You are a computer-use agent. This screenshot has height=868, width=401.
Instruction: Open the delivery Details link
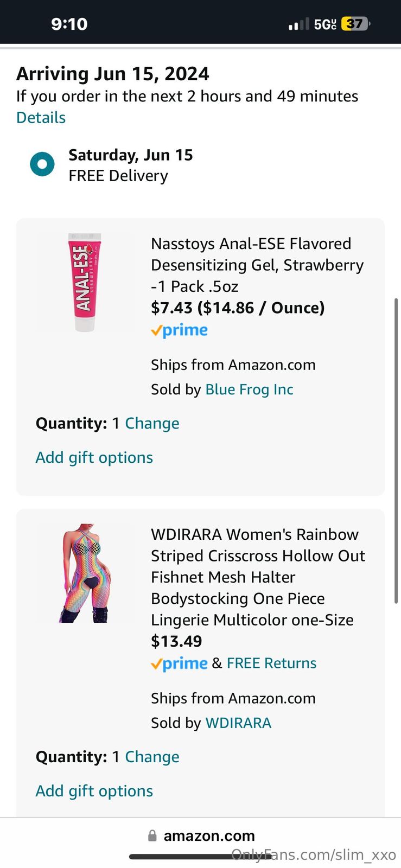[41, 118]
